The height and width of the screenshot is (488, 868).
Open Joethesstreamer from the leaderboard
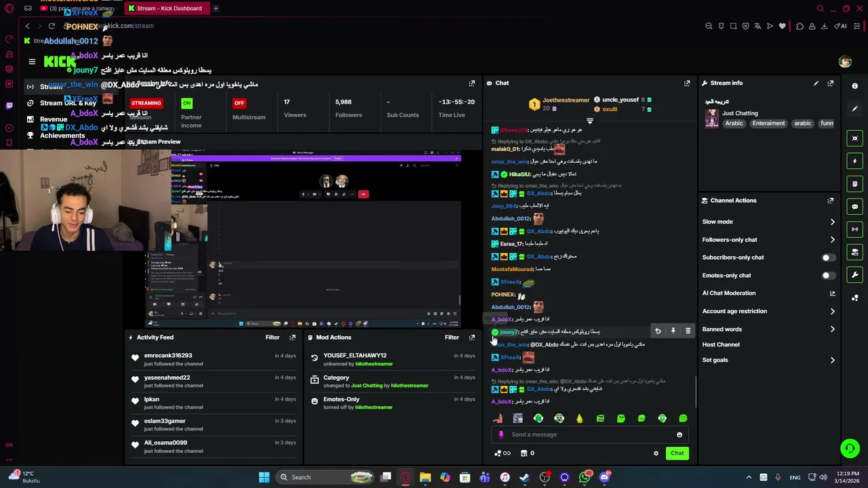(x=566, y=100)
